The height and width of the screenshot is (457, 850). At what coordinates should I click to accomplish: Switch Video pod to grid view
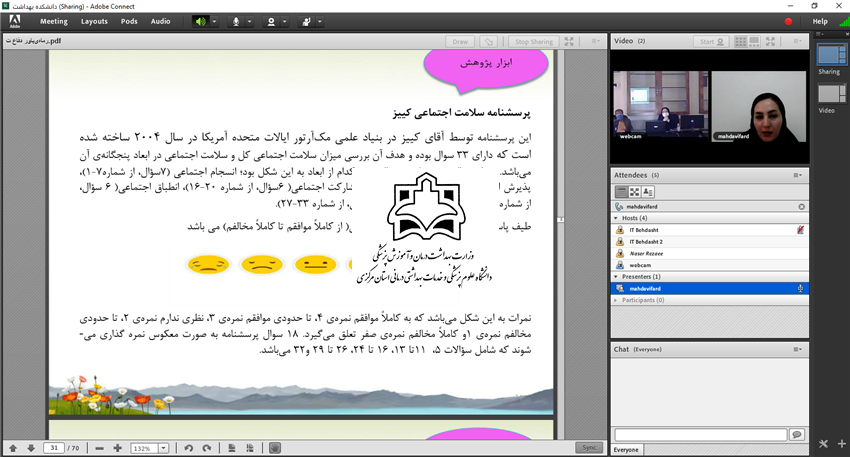point(740,41)
